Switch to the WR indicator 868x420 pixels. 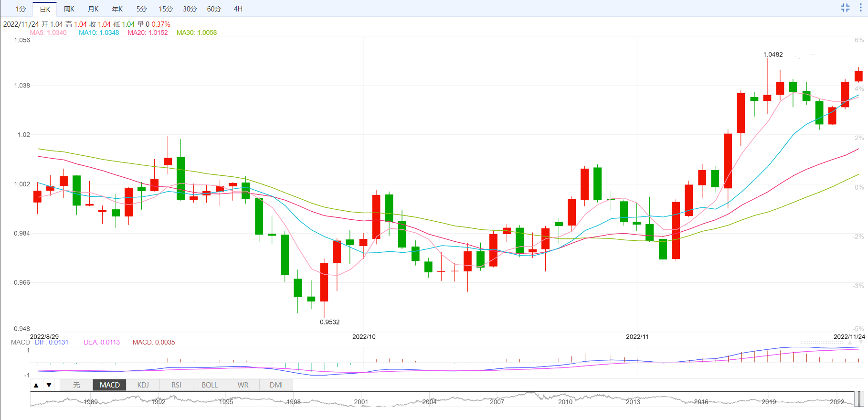[243, 385]
